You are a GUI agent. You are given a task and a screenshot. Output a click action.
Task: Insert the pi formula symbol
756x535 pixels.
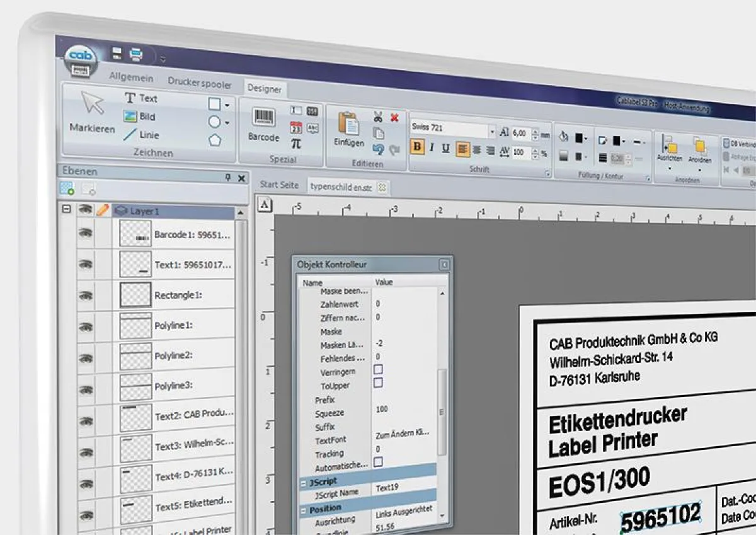tap(296, 143)
